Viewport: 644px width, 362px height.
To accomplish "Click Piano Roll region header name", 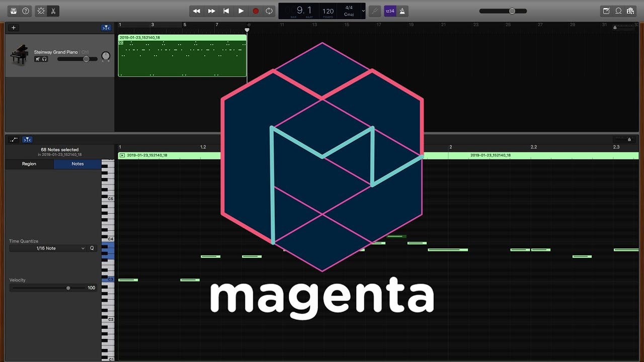I will tap(147, 155).
